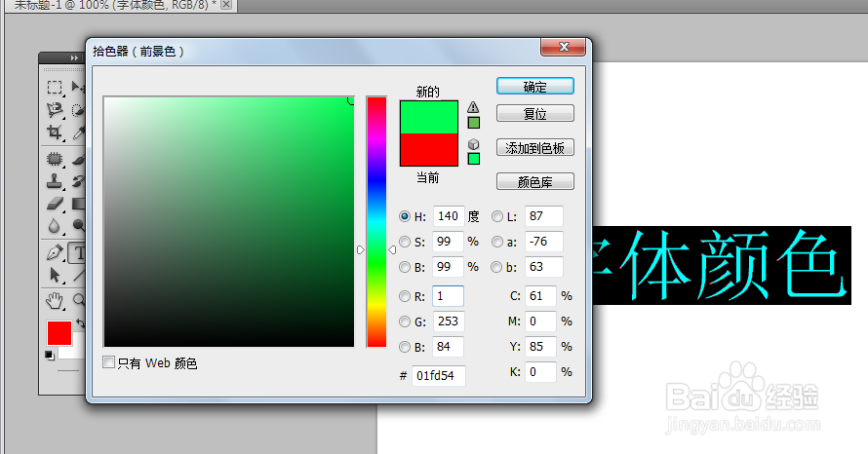Swap foreground and background colors
Screen dimensions: 868x454
click(x=81, y=322)
